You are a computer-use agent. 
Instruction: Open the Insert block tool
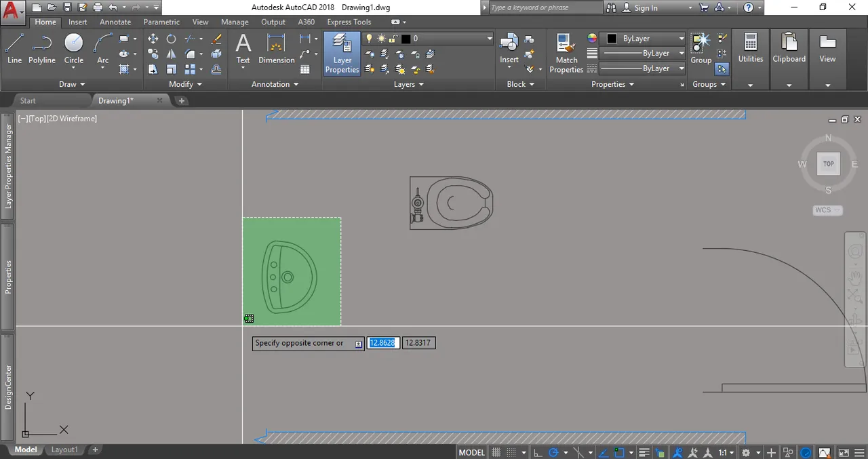pos(509,49)
